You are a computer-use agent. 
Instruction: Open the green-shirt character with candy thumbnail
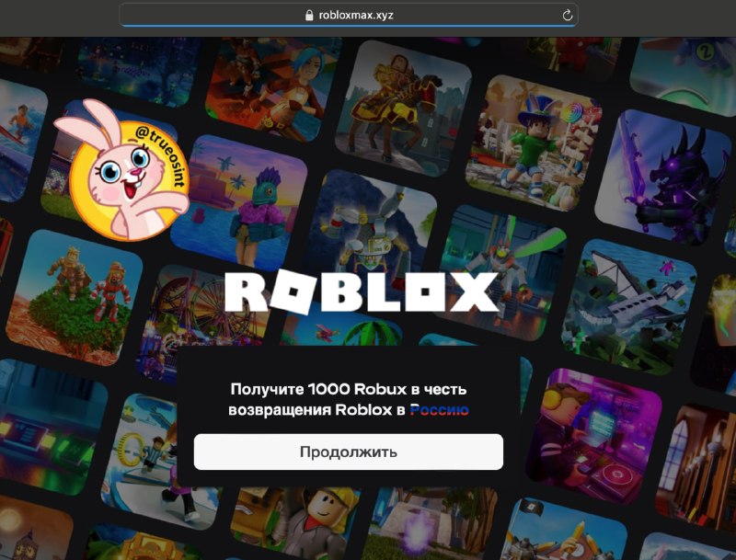534,143
